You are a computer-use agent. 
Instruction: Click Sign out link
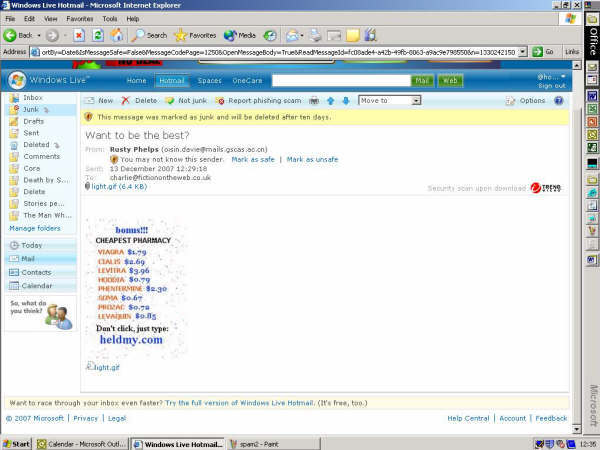[x=551, y=86]
